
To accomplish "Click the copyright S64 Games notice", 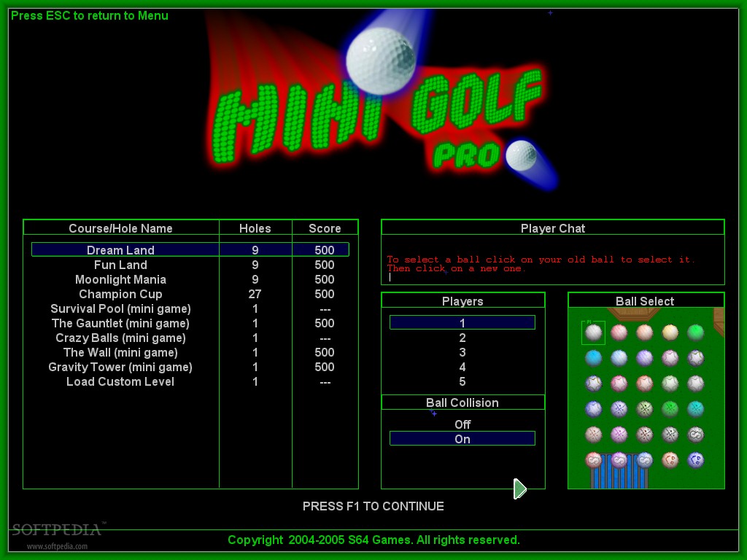I will click(373, 540).
